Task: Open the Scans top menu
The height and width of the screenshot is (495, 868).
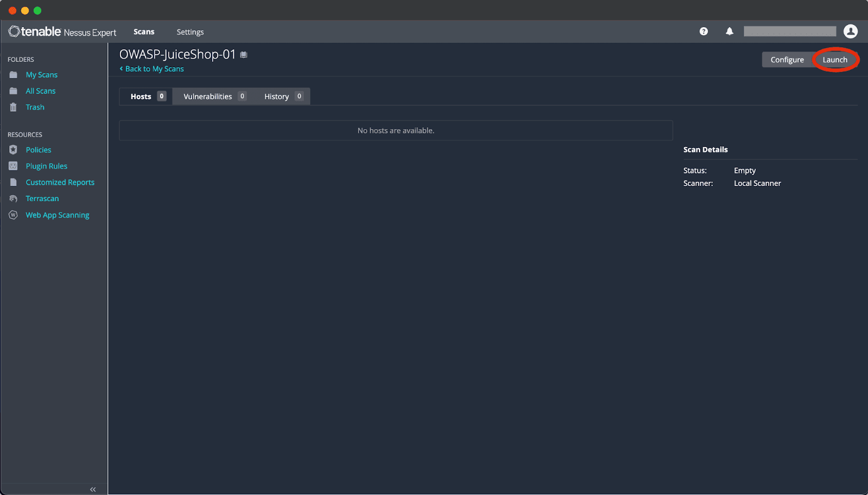Action: [144, 32]
